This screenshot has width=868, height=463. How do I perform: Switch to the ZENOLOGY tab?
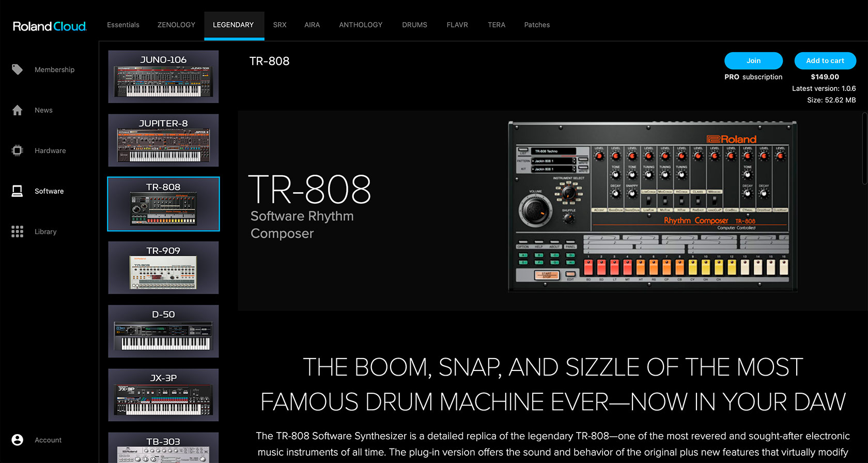(x=176, y=25)
